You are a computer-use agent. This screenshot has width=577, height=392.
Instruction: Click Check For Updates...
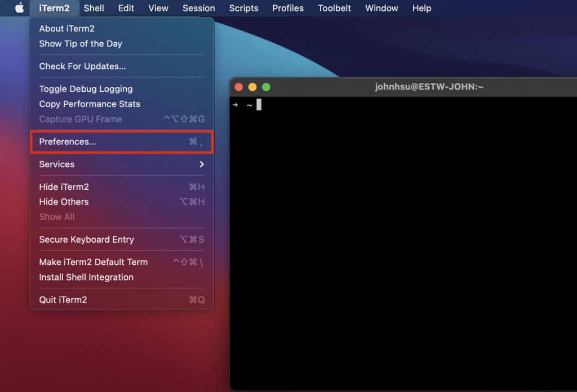[x=122, y=66]
